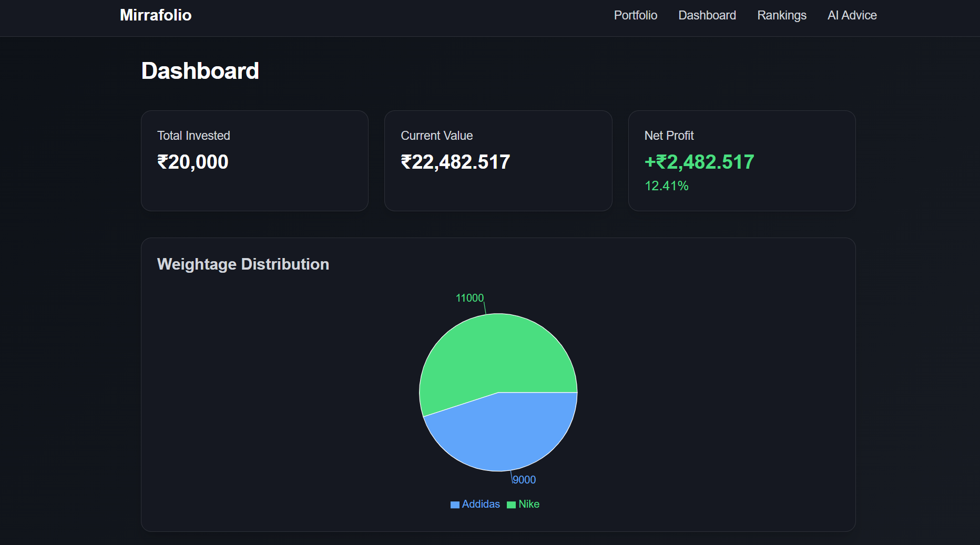Click the Net Profit card label

click(x=669, y=136)
